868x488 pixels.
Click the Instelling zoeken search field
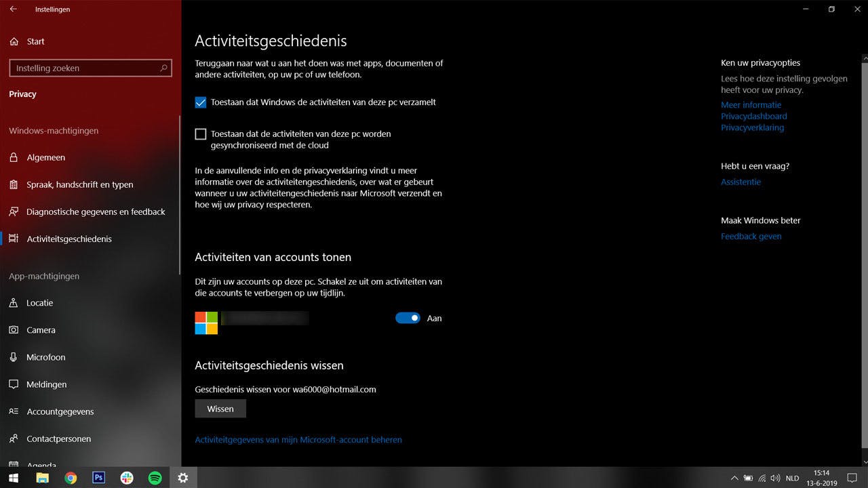pyautogui.click(x=81, y=68)
